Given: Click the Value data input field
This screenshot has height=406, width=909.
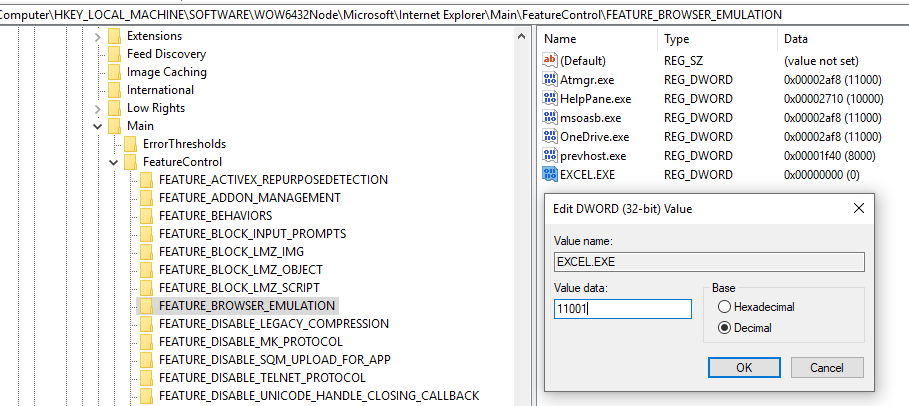Looking at the screenshot, I should click(622, 309).
